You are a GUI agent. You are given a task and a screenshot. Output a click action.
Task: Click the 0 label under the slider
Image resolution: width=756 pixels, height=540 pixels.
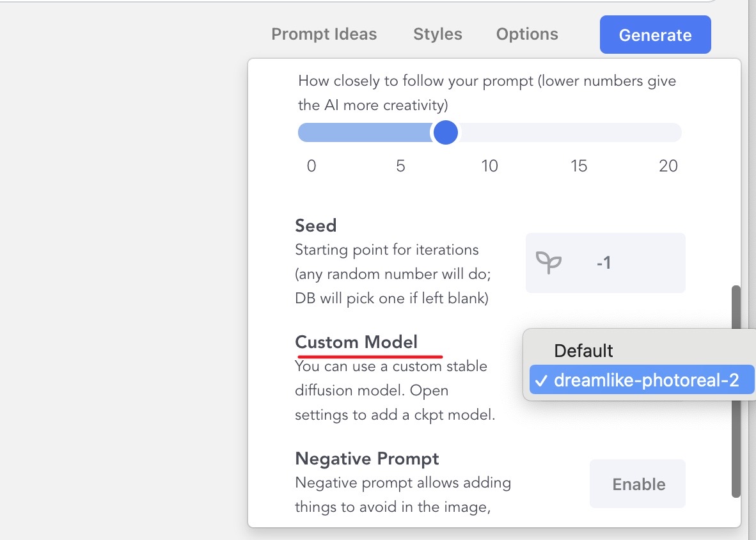(x=311, y=166)
